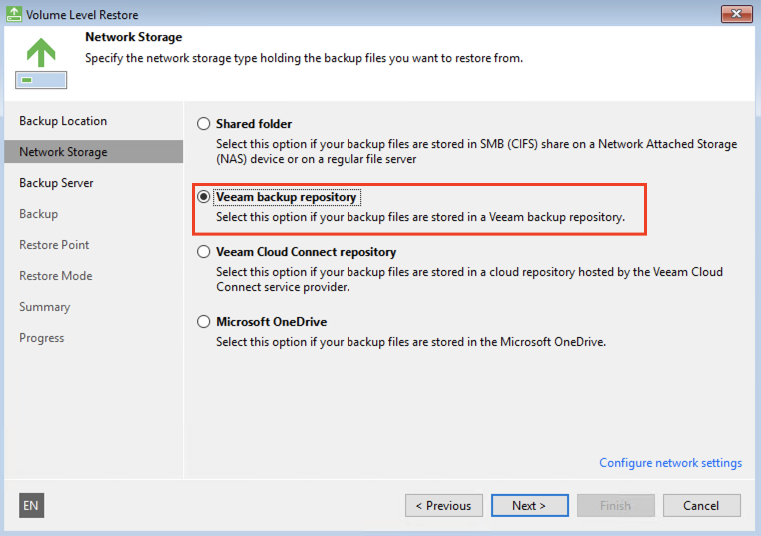
Task: Click the Restore Point step
Action: point(54,245)
